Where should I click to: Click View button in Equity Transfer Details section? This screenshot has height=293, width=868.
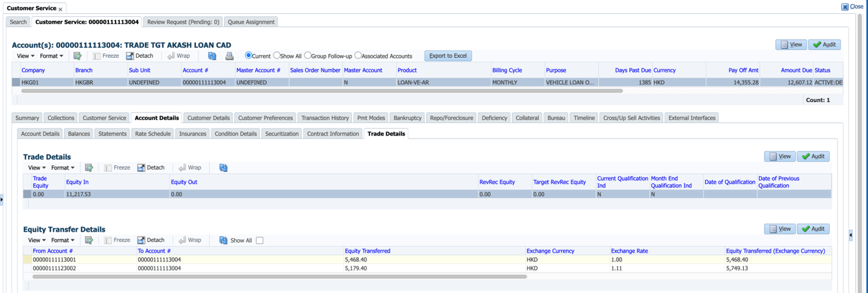pos(780,229)
